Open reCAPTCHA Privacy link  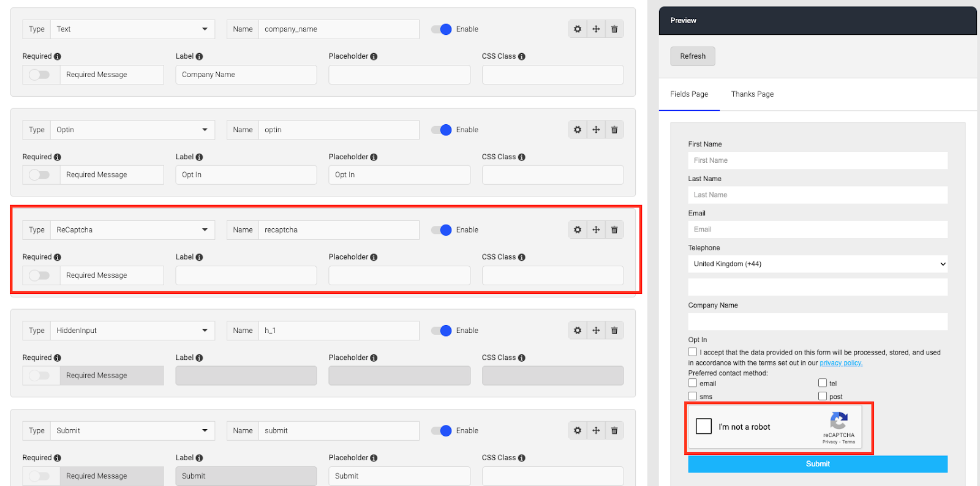pos(830,442)
